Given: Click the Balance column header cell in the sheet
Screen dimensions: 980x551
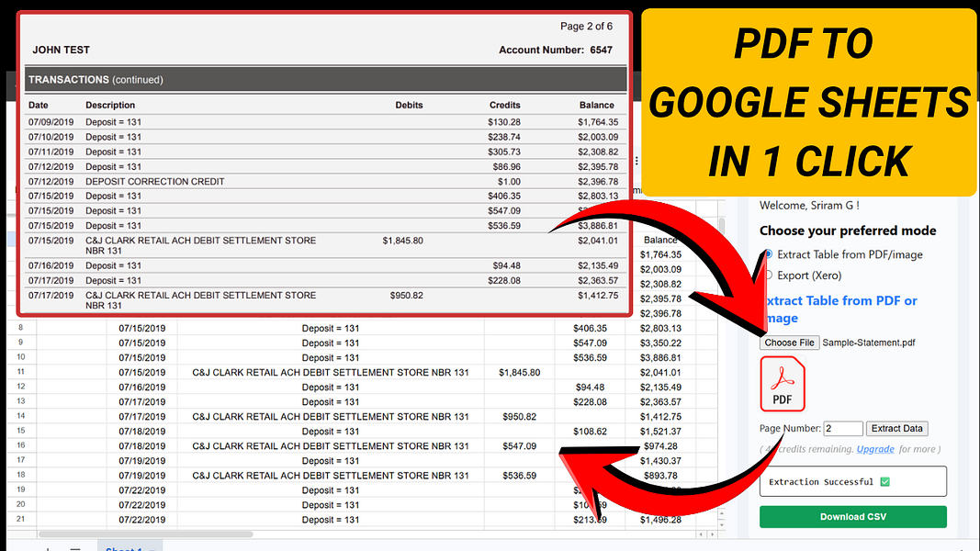Looking at the screenshot, I should click(x=660, y=240).
